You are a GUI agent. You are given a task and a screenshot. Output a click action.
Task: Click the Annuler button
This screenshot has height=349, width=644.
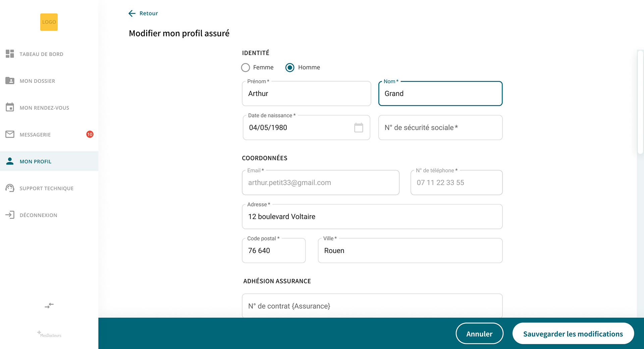click(x=479, y=334)
